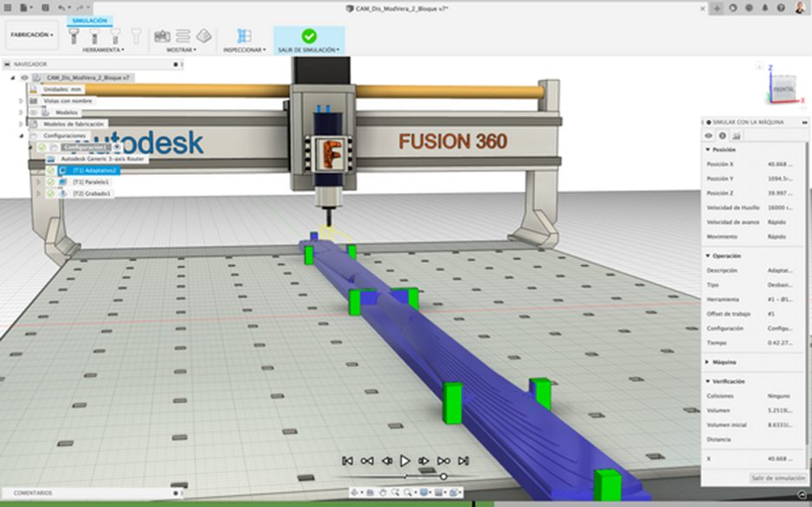Toggle green check status of Paralelo1
The image size is (812, 507).
point(50,182)
